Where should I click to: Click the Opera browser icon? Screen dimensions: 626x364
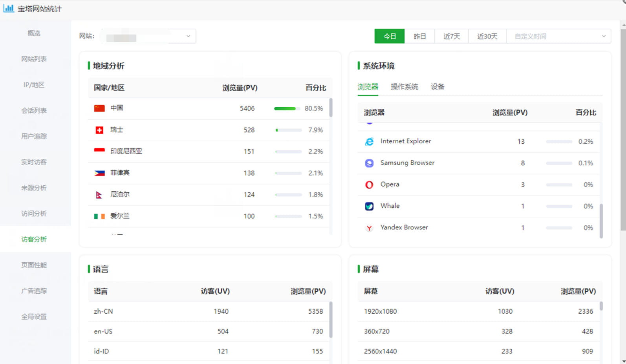(x=369, y=185)
